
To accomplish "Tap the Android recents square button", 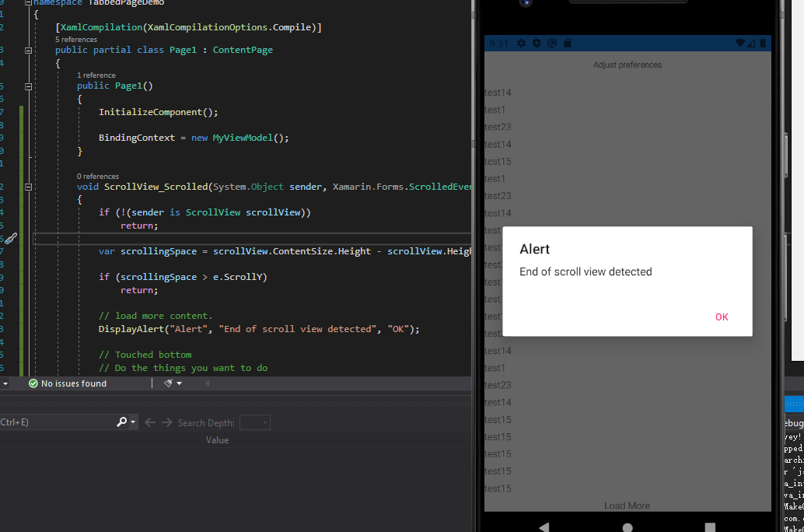I will click(x=710, y=527).
